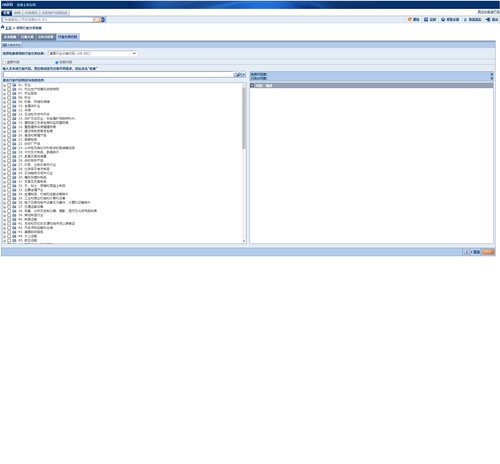The height and width of the screenshot is (464, 500).
Task: Select the first radio button above search hint
Action: pos(5,62)
